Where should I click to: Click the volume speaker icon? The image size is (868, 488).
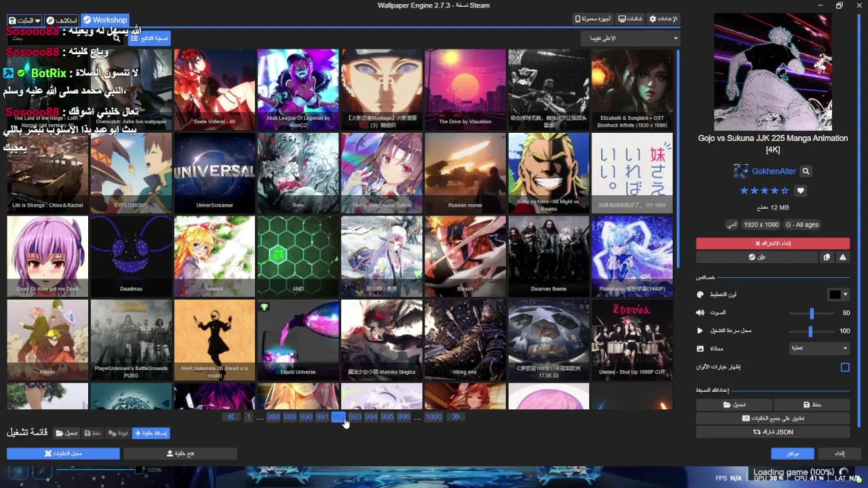[x=701, y=313]
